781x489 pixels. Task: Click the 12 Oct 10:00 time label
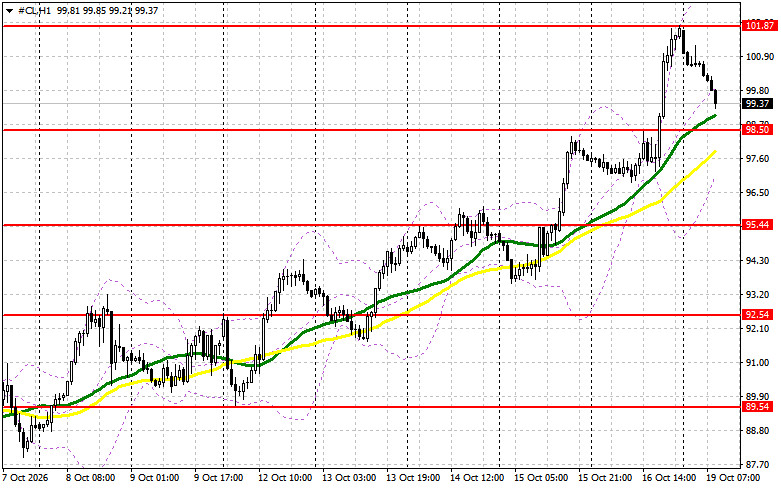tap(285, 478)
